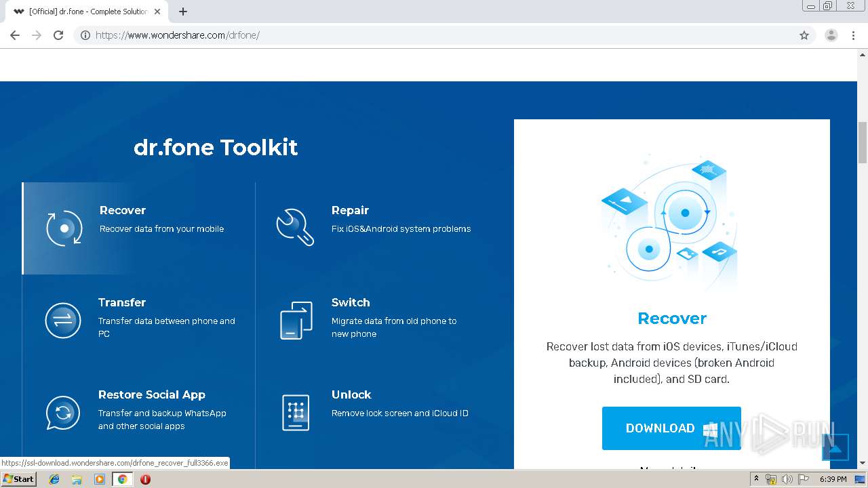Select the Unlock toolkit item
The width and height of the screenshot is (868, 488).
(372, 413)
